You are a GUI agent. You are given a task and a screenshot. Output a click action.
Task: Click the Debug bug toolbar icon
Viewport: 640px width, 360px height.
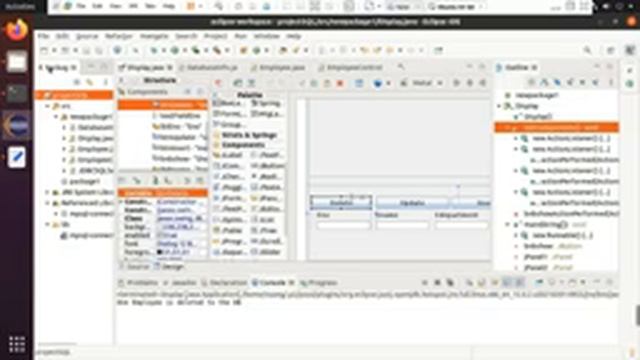point(154,51)
